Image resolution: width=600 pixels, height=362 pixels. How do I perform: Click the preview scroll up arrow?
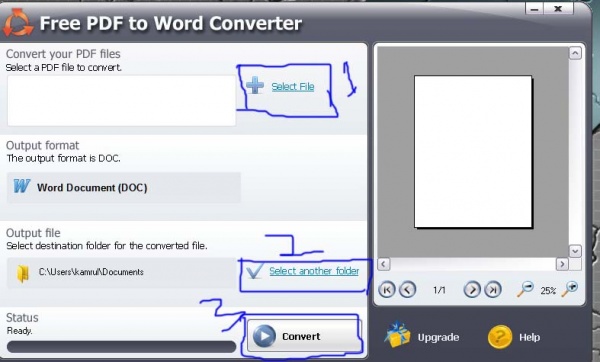(x=575, y=53)
